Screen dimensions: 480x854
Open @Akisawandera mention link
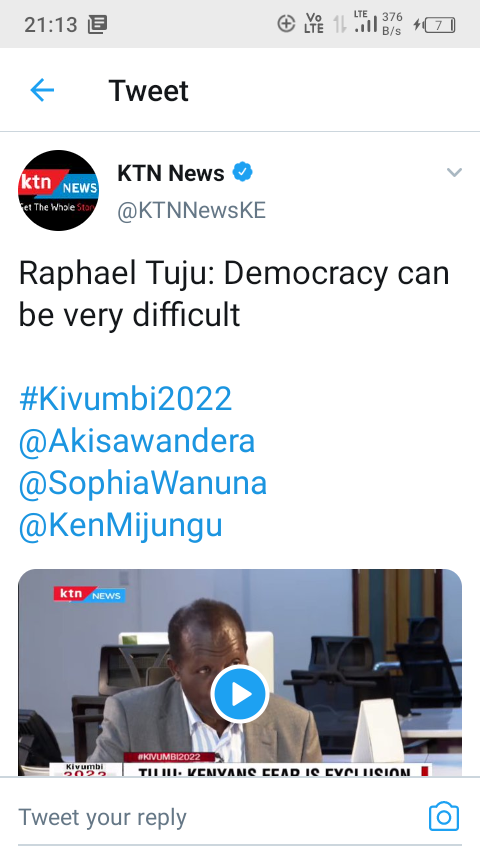click(x=137, y=441)
